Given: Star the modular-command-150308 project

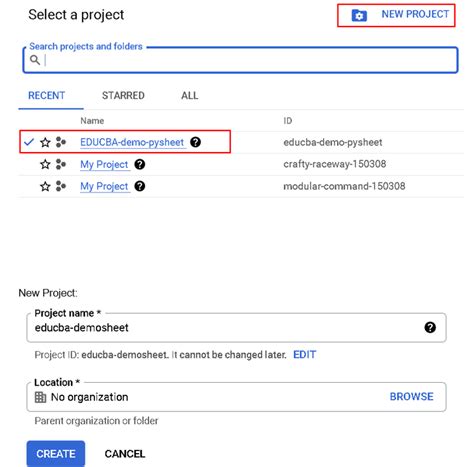Looking at the screenshot, I should 45,186.
